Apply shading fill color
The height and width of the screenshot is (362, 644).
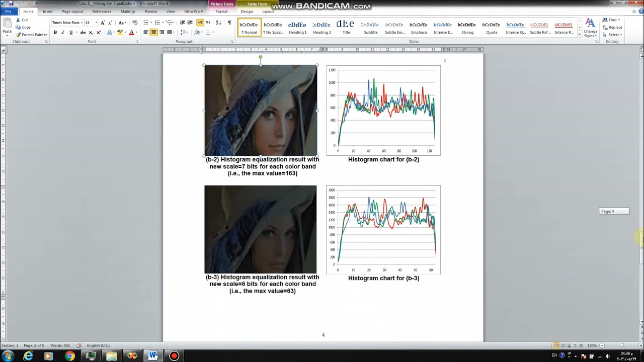[197, 32]
